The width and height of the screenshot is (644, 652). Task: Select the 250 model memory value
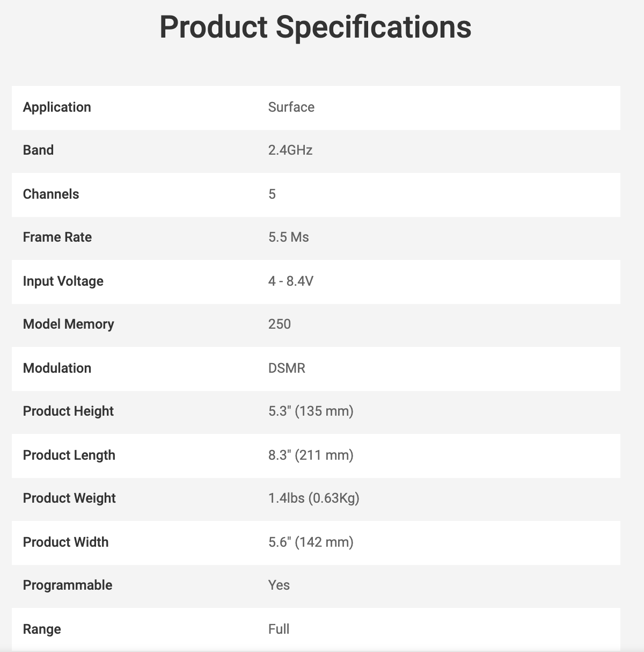pos(279,324)
